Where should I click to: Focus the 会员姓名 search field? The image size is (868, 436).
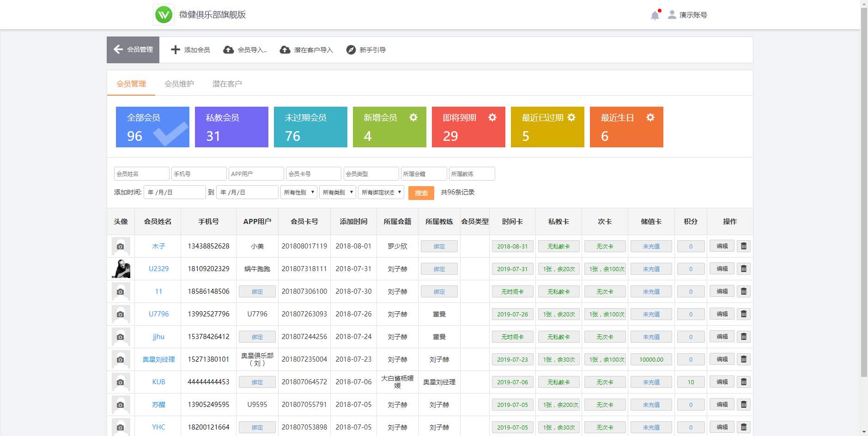(142, 174)
